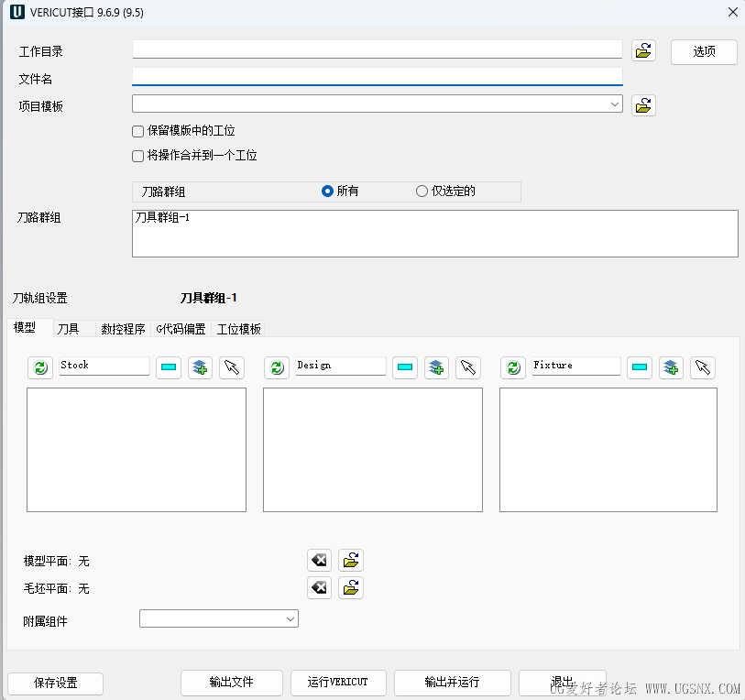
Task: Select the 所有 radio button
Action: pos(327,191)
